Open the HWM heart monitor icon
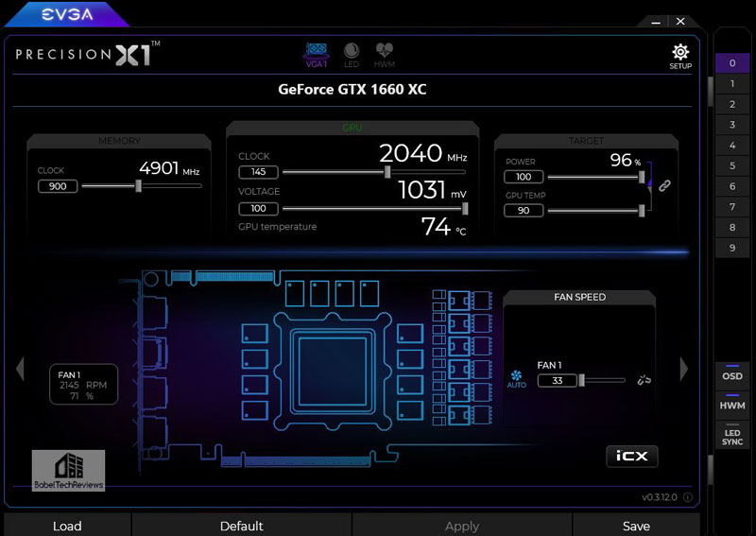 pyautogui.click(x=385, y=55)
